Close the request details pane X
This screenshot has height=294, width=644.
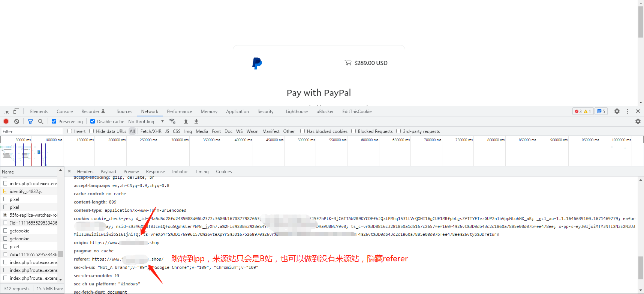point(69,171)
